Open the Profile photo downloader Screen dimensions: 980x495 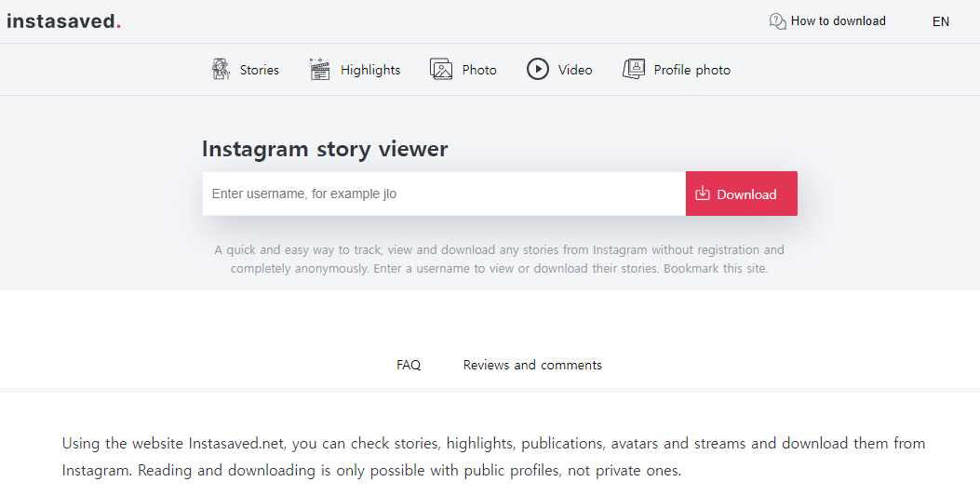[691, 70]
